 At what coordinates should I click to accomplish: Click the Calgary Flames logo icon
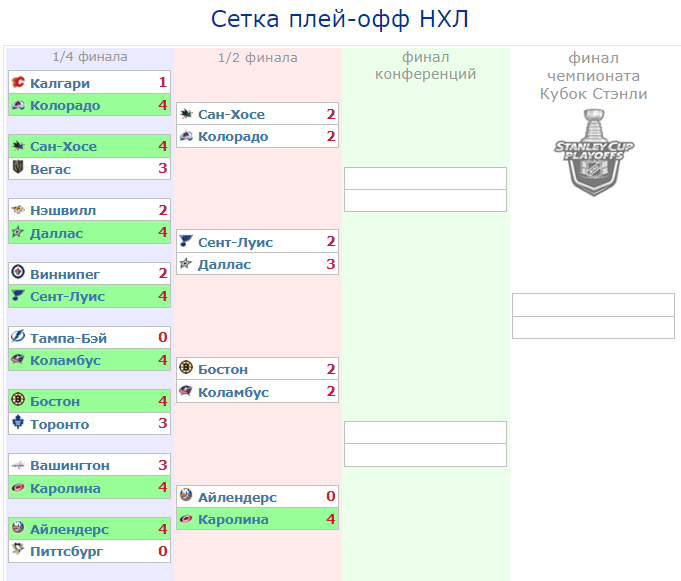(18, 82)
